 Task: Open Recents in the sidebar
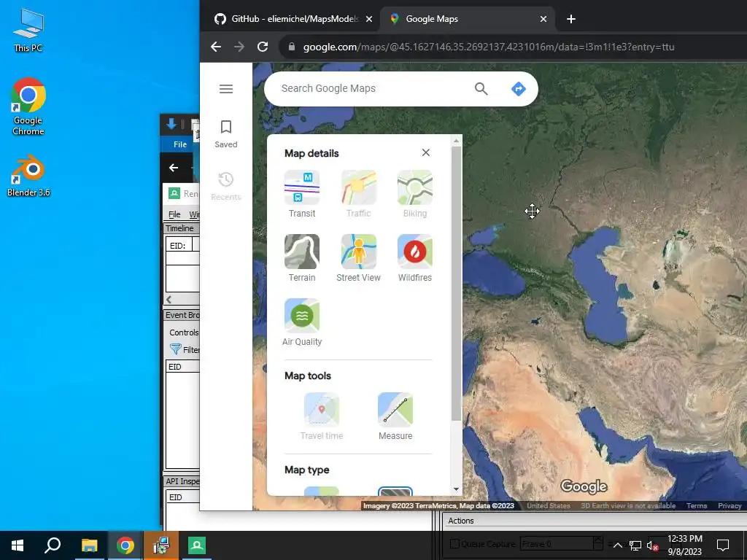click(226, 186)
